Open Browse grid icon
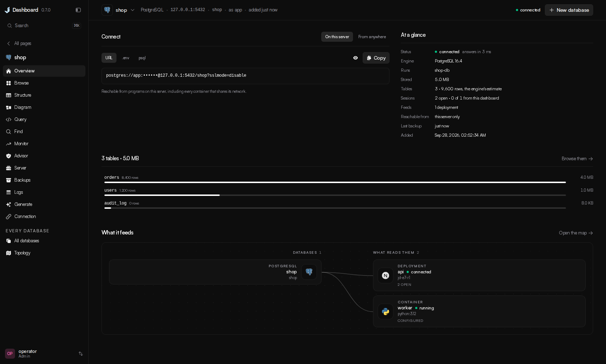This screenshot has height=364, width=606. [x=9, y=83]
